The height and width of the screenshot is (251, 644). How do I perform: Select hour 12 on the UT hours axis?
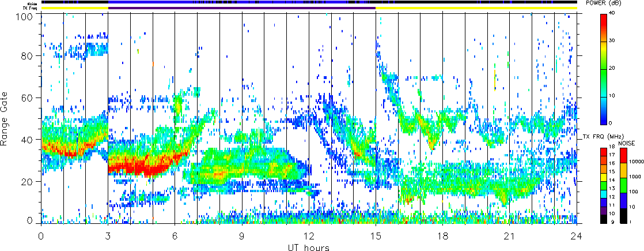309,237
